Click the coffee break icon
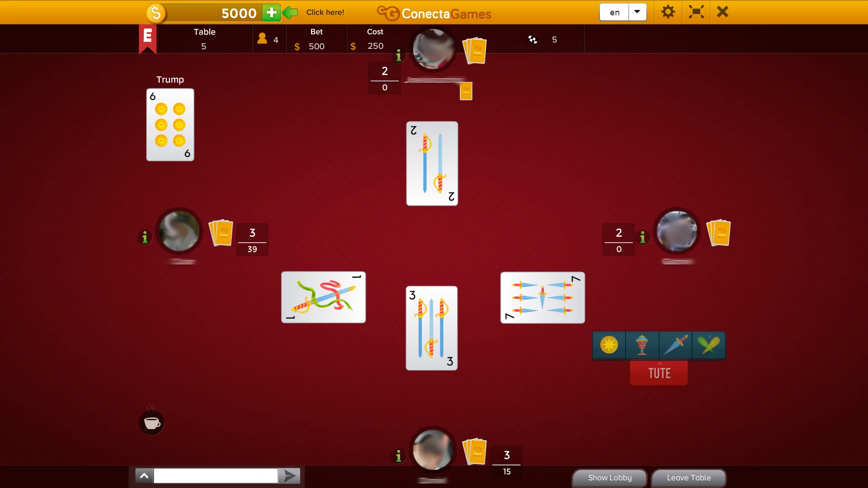The width and height of the screenshot is (868, 488). pyautogui.click(x=152, y=423)
